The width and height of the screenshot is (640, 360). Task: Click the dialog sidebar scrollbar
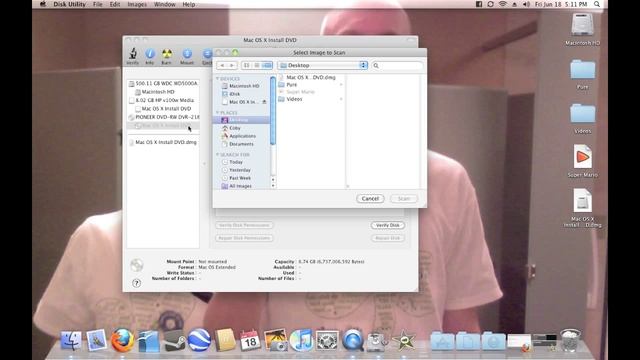pyautogui.click(x=273, y=110)
